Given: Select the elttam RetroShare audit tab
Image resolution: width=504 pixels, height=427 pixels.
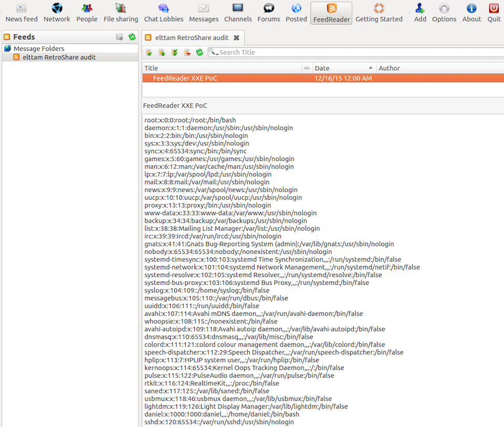Looking at the screenshot, I should coord(192,38).
